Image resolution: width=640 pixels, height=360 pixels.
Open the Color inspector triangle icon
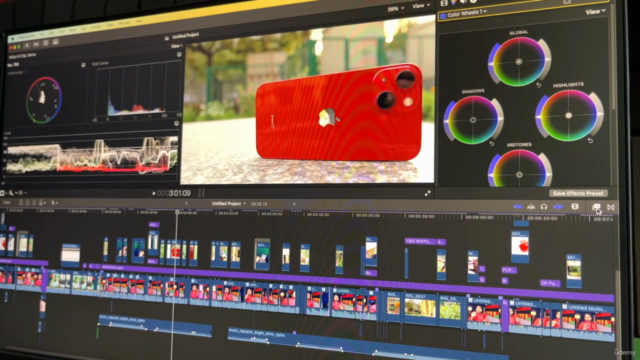point(453,2)
